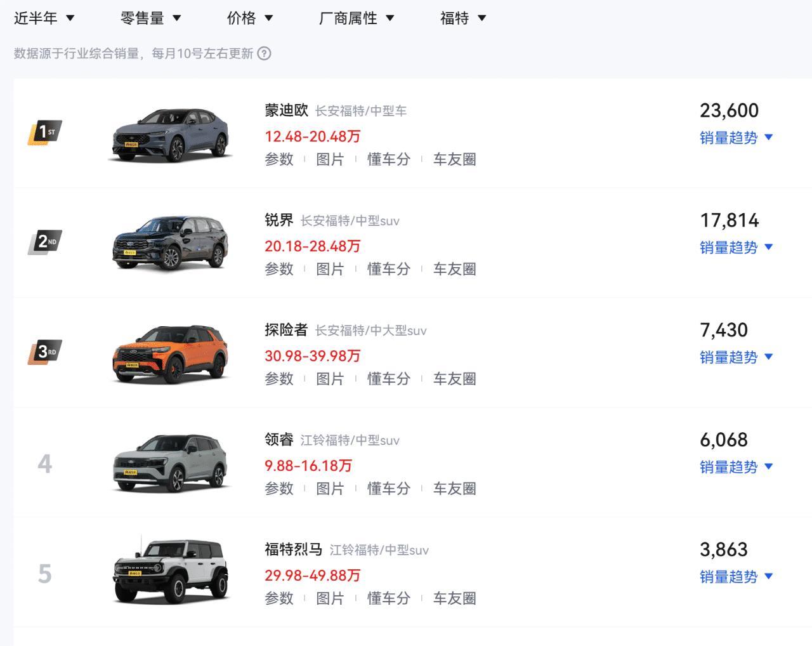Expand the 零售量 filter dropdown

click(x=150, y=18)
